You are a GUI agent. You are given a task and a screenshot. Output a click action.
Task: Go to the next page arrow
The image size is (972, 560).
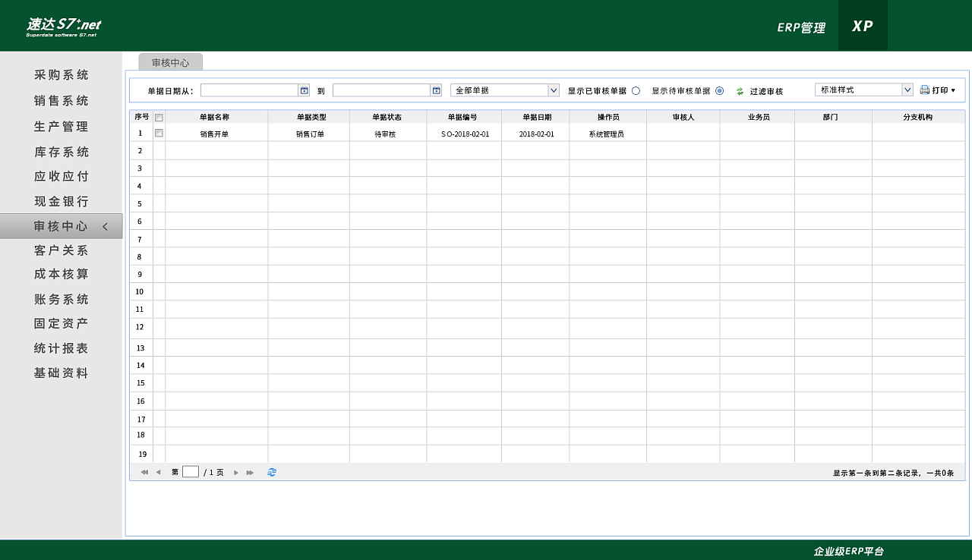(236, 473)
